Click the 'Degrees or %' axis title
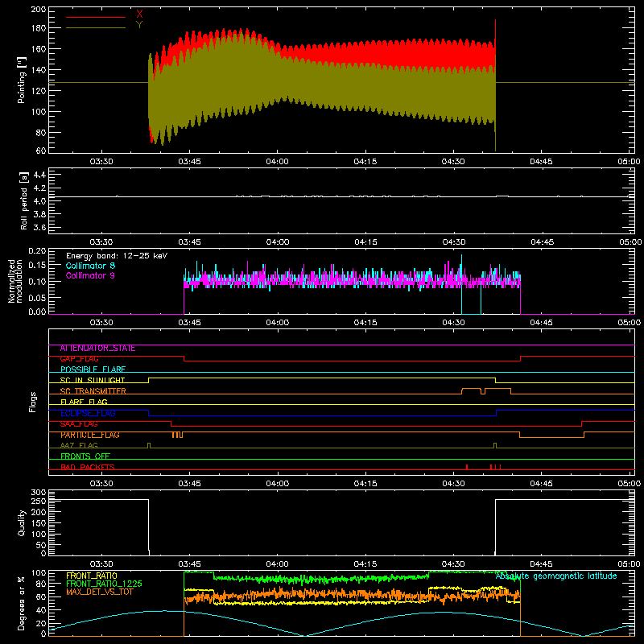This screenshot has width=644, height=644. 22,603
